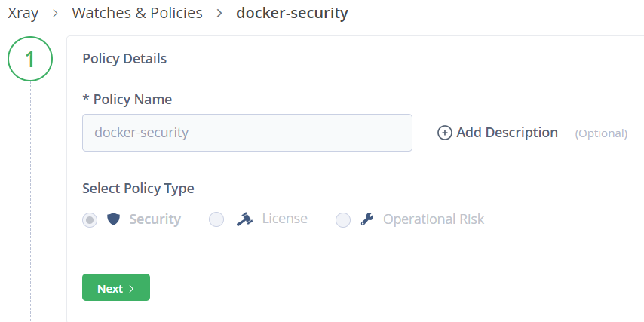Screen dimensions: 644x322
Task: Click the breadcrumb arrow after Xray
Action: pyautogui.click(x=56, y=13)
